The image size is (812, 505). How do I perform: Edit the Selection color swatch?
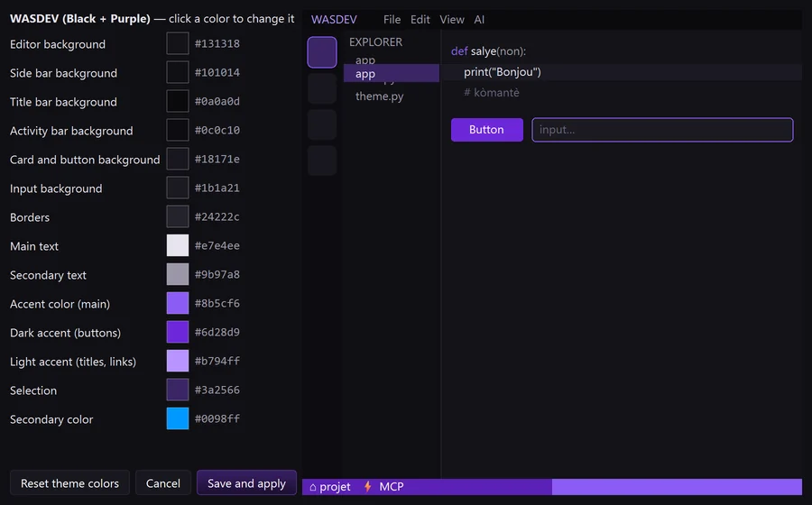177,390
